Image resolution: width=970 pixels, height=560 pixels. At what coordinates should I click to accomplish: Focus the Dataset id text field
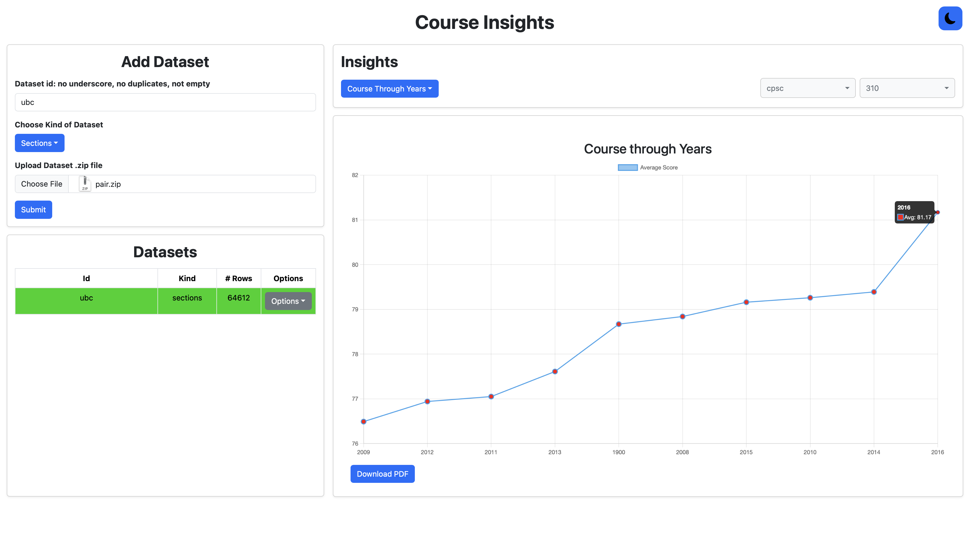click(x=165, y=102)
